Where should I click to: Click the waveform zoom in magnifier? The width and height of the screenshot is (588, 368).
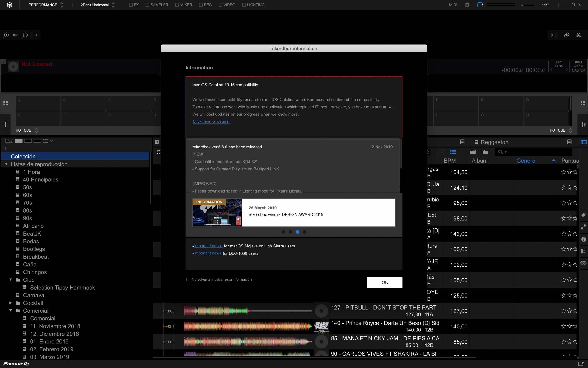click(x=6, y=35)
